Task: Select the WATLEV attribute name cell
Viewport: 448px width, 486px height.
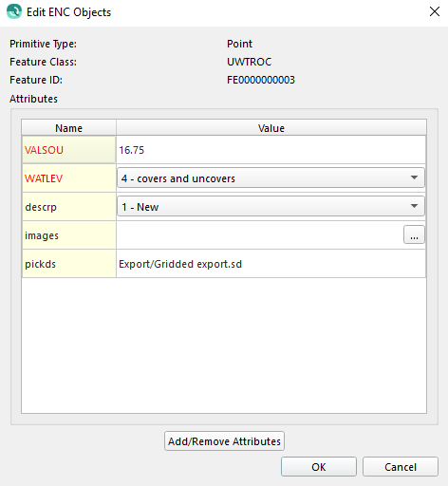Action: tap(68, 178)
